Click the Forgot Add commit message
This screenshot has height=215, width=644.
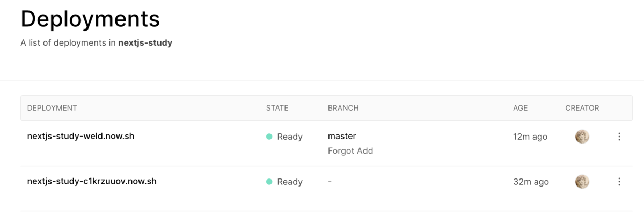point(350,151)
